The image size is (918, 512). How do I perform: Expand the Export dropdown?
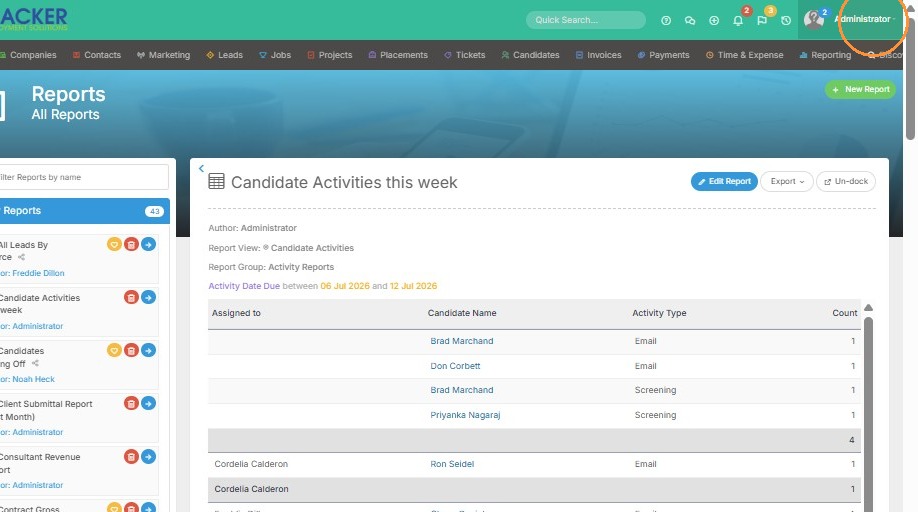pos(787,181)
